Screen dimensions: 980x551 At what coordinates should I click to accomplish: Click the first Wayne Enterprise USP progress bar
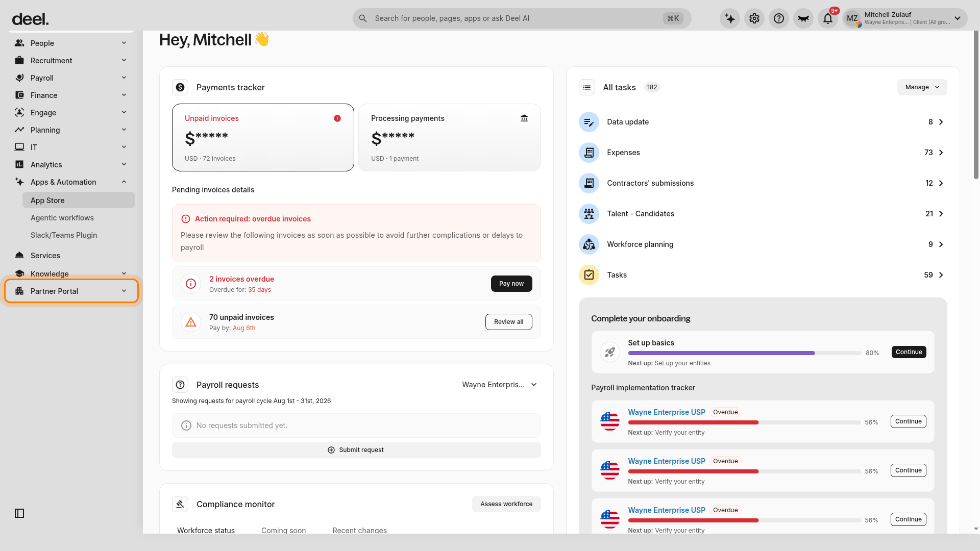744,422
